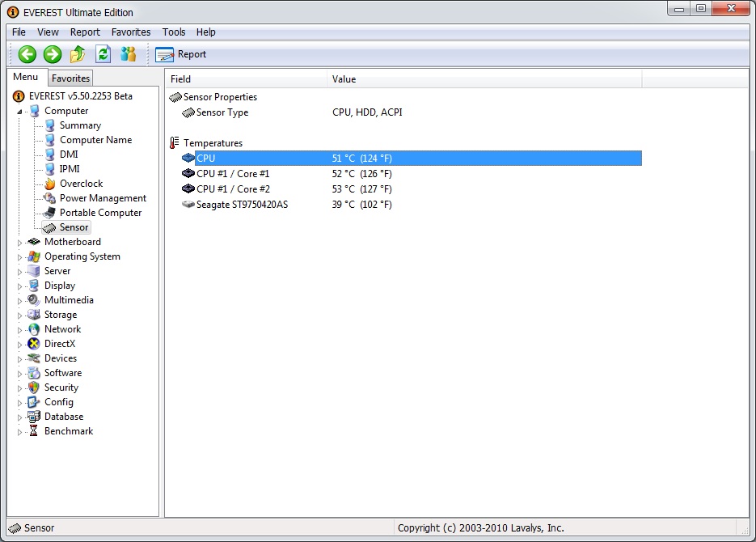Open the Tools menu

(x=174, y=32)
